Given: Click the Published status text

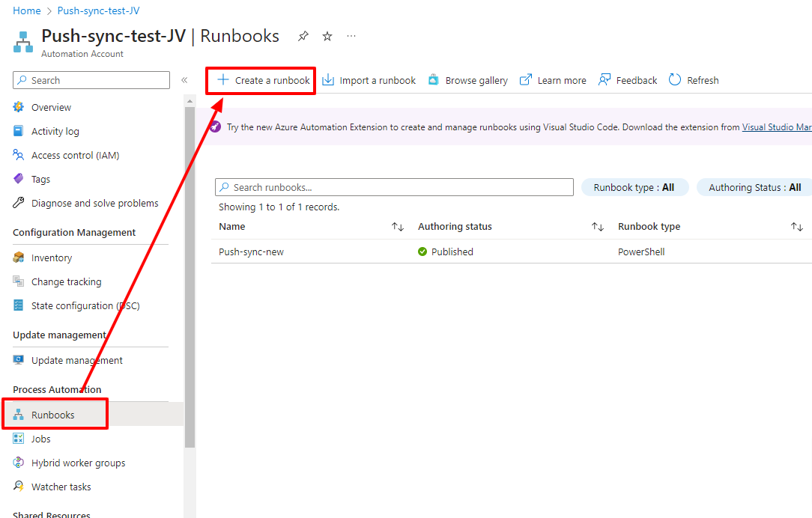Looking at the screenshot, I should click(452, 252).
